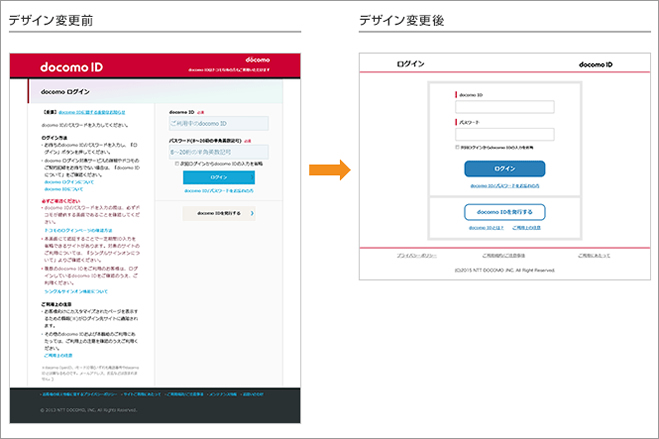Click the デザイン変更後 heading
Image resolution: width=659 pixels, height=439 pixels.
[x=401, y=20]
